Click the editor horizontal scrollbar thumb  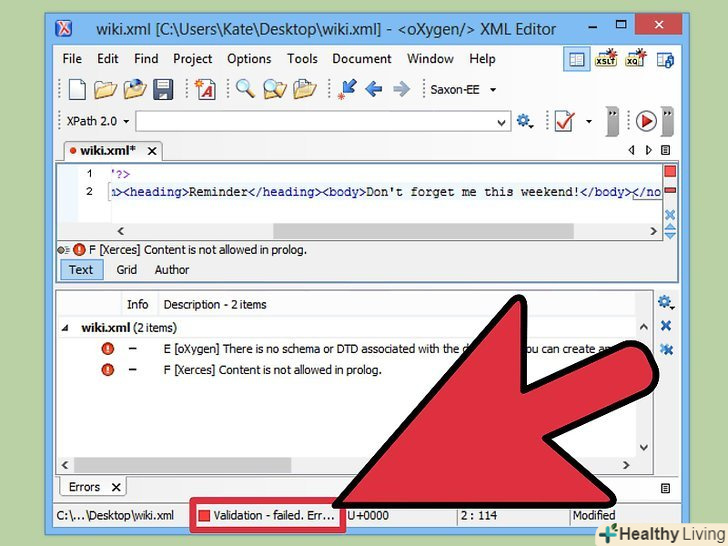pyautogui.click(x=423, y=231)
